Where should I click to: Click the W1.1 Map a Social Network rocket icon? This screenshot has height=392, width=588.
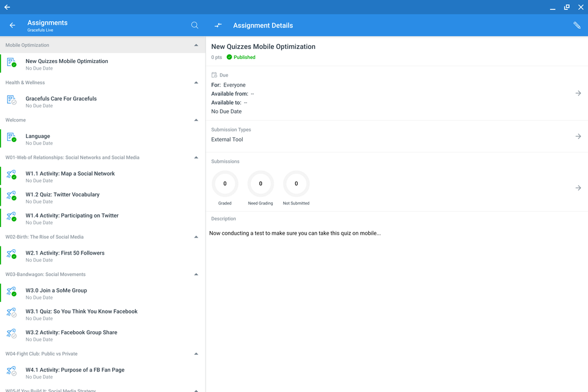[x=11, y=175]
